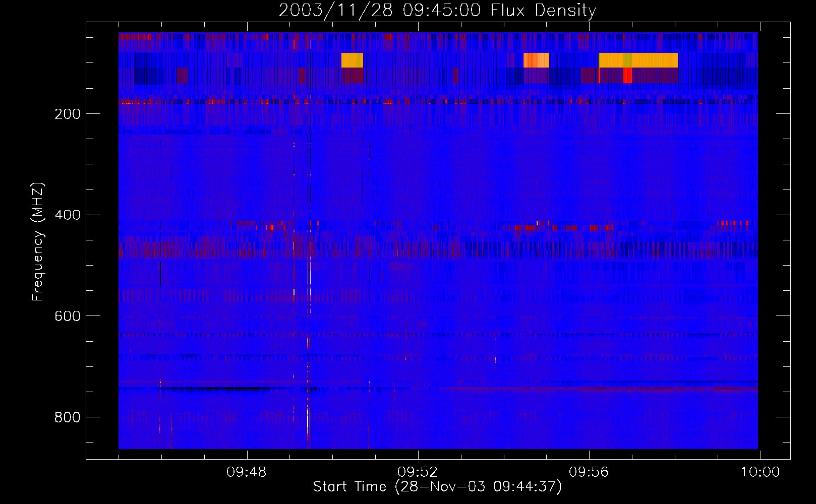The image size is (816, 504).
Task: Click the 200 frequency tick label
Action: [x=68, y=114]
